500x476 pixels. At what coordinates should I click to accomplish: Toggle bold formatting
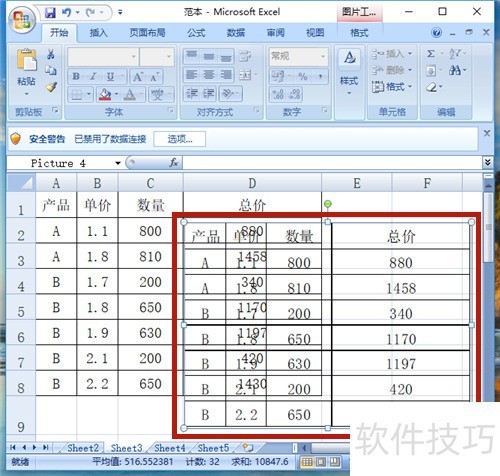[76, 77]
